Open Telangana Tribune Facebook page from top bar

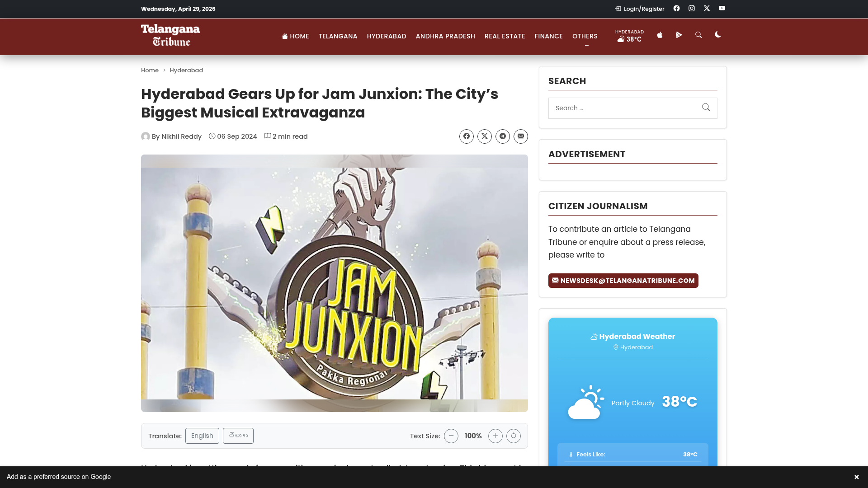(x=676, y=9)
